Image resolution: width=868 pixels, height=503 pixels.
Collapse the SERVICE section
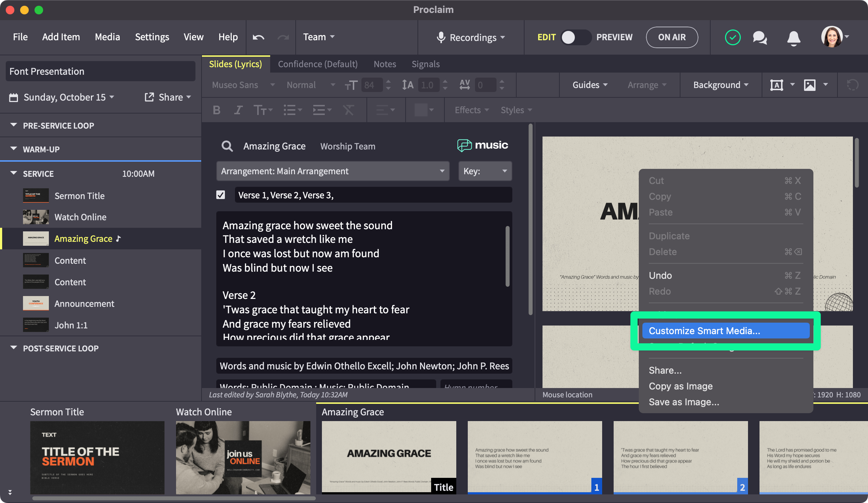[x=14, y=173]
